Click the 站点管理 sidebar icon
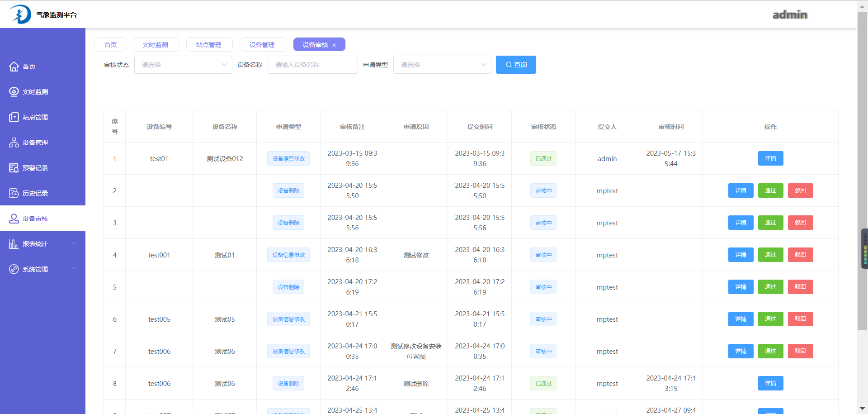Screen dimensions: 868x414 pyautogui.click(x=14, y=117)
